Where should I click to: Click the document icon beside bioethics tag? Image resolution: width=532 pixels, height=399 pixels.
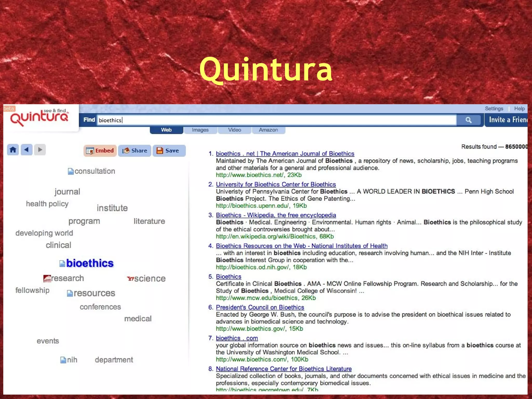(62, 264)
